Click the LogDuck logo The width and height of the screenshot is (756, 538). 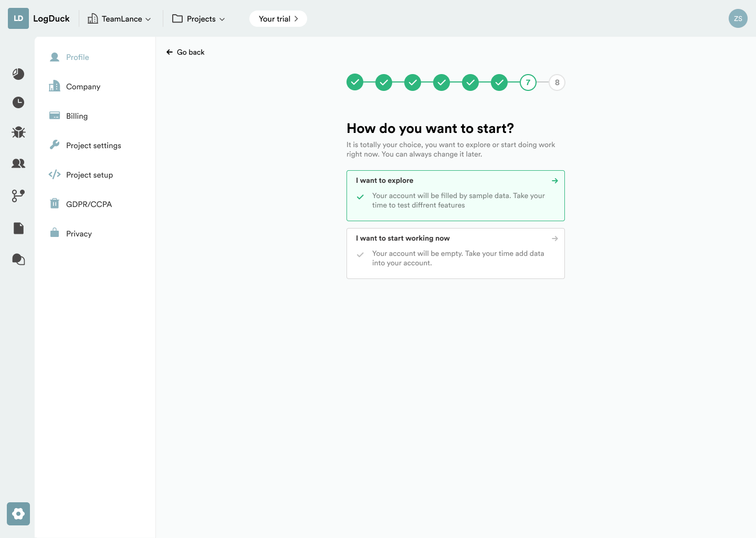tap(39, 18)
